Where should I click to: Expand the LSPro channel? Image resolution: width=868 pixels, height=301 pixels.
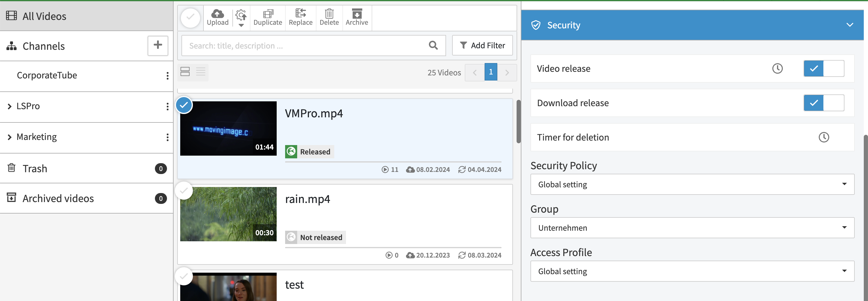pos(9,106)
